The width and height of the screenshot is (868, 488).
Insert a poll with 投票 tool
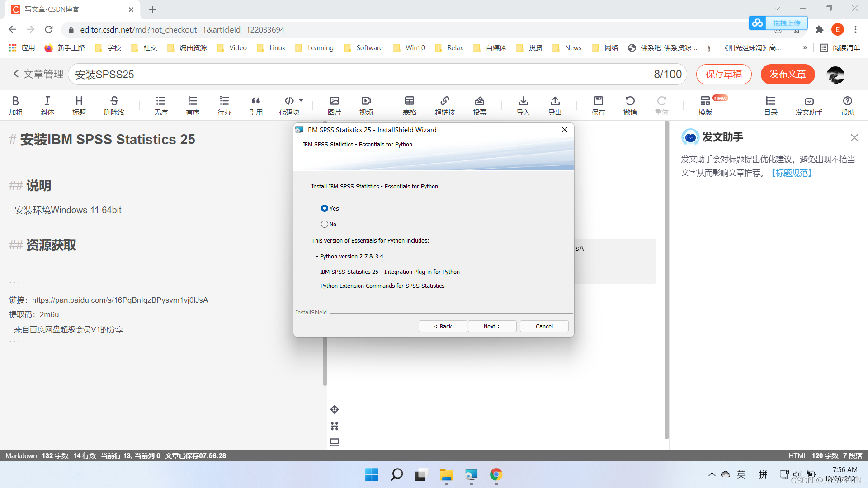click(480, 106)
